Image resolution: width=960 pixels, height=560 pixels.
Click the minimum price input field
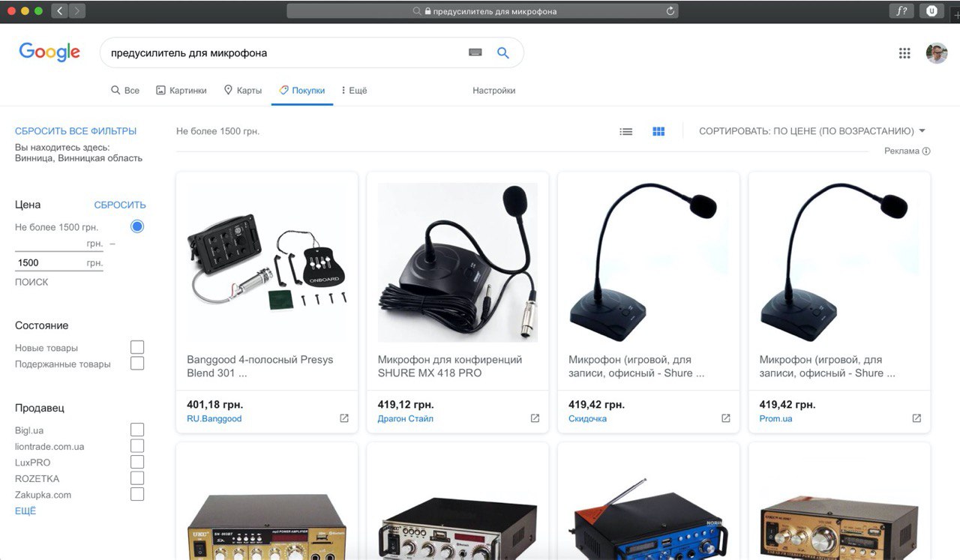point(59,244)
